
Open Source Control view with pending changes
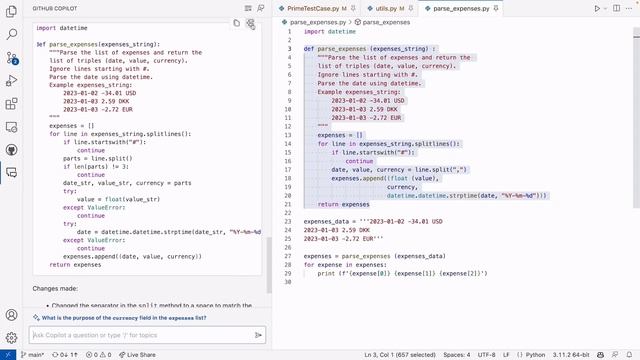[11, 58]
